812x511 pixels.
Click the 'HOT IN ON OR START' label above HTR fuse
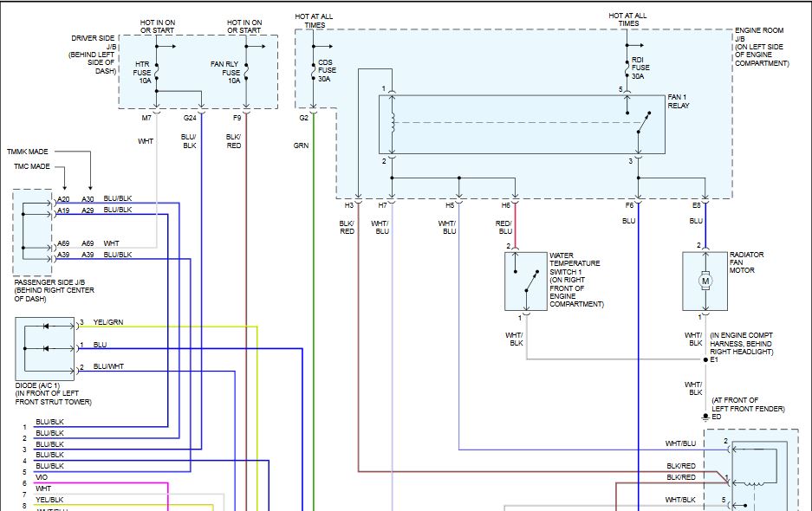[158, 26]
